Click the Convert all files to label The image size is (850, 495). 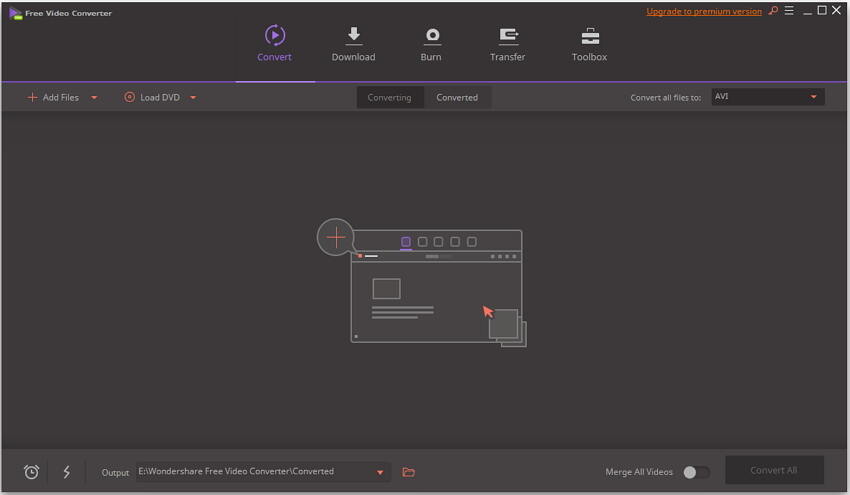click(x=666, y=98)
